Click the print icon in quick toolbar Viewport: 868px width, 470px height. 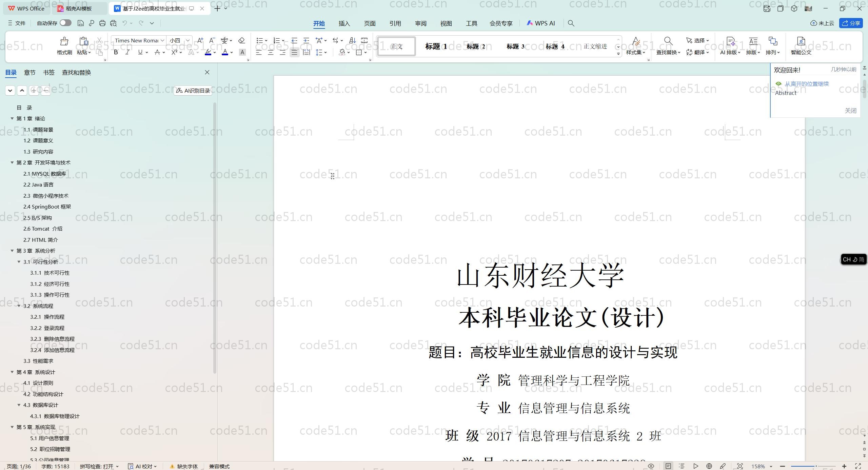click(x=102, y=23)
